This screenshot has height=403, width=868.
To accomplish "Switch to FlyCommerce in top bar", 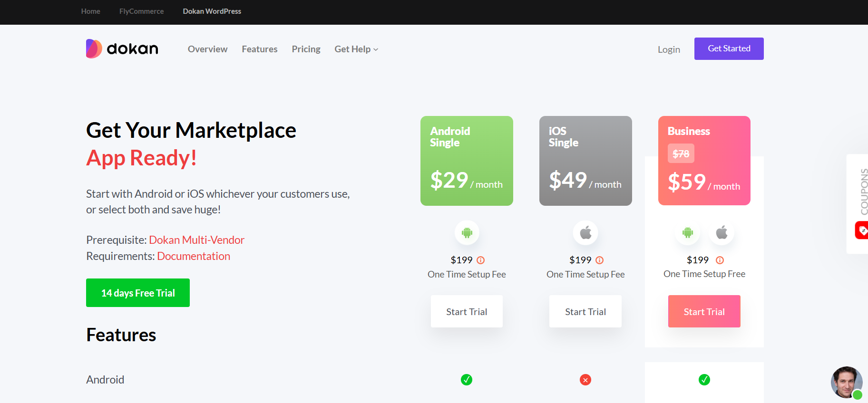I will (141, 11).
